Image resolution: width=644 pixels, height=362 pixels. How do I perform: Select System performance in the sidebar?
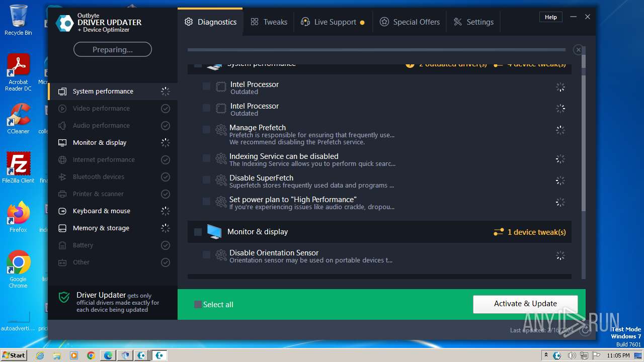point(113,92)
